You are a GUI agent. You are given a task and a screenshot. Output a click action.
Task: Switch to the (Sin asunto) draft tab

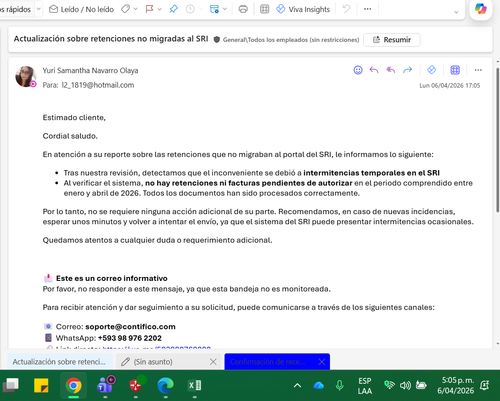pos(163,362)
